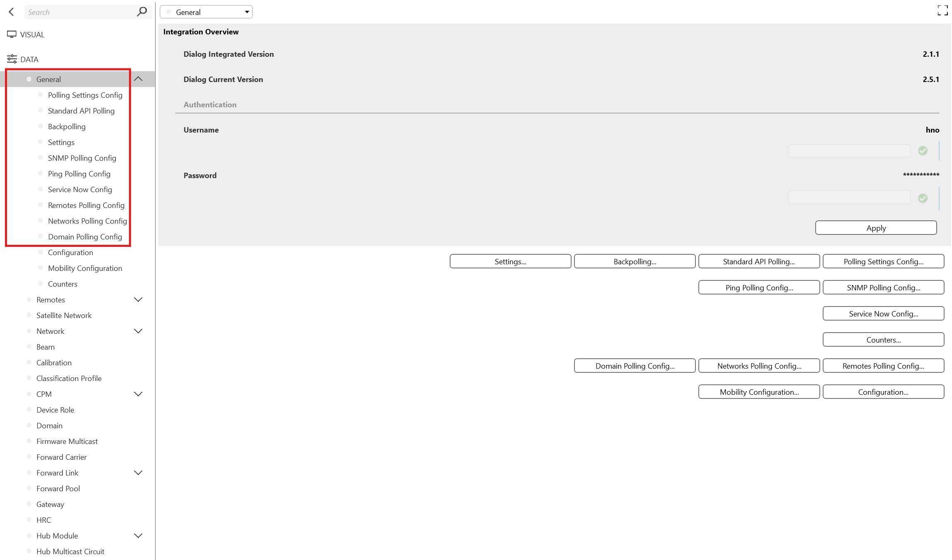Screen dimensions: 952x560
Task: Open the DATA section
Action: [x=23, y=59]
